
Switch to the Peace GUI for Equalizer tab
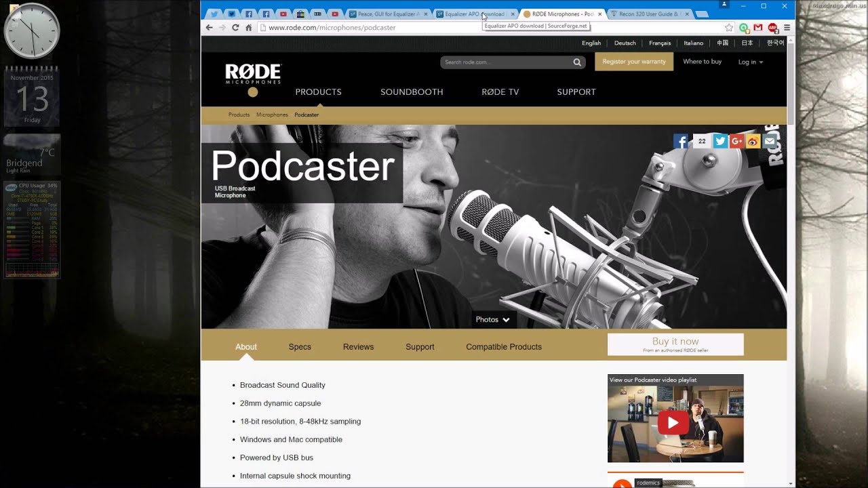[388, 14]
